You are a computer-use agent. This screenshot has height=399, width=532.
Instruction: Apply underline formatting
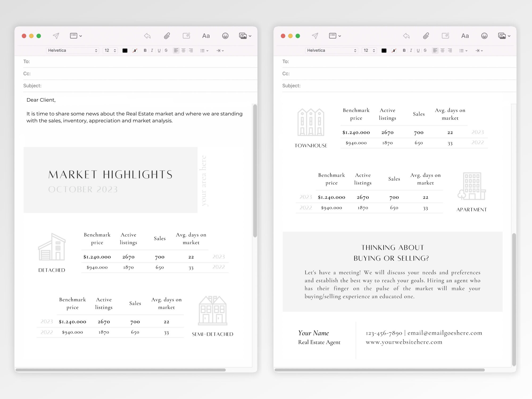point(159,50)
